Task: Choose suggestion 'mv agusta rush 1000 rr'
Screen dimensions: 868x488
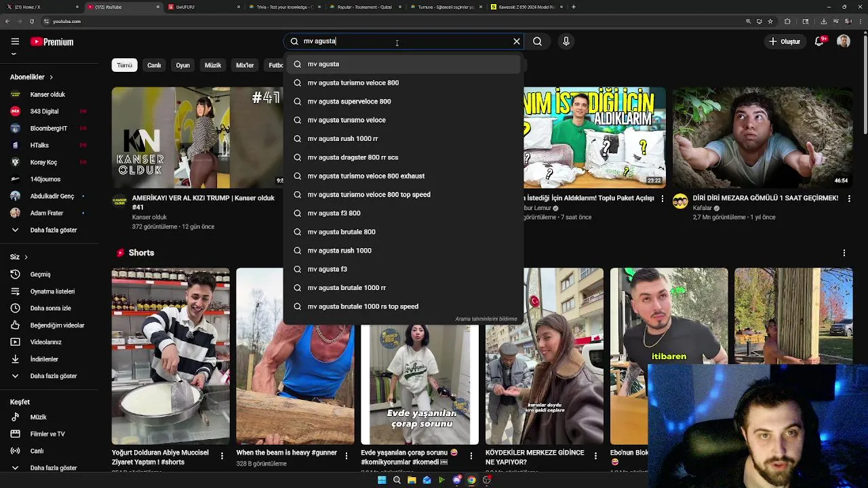Action: click(403, 138)
